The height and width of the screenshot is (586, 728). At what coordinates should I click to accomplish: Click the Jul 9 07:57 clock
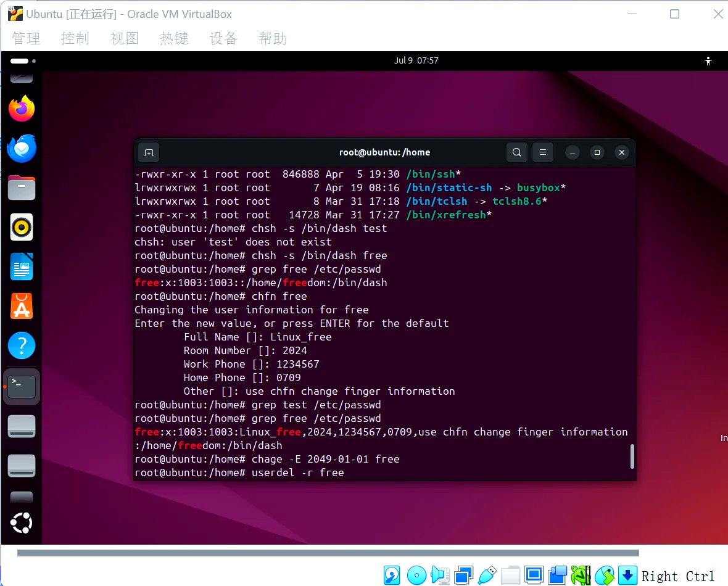coord(416,60)
